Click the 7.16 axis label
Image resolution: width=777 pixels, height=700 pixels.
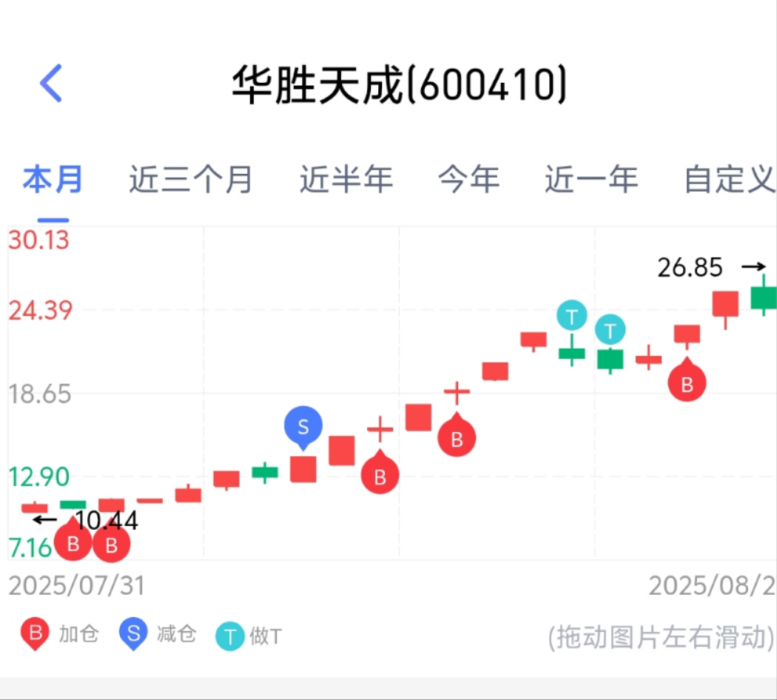coord(30,548)
